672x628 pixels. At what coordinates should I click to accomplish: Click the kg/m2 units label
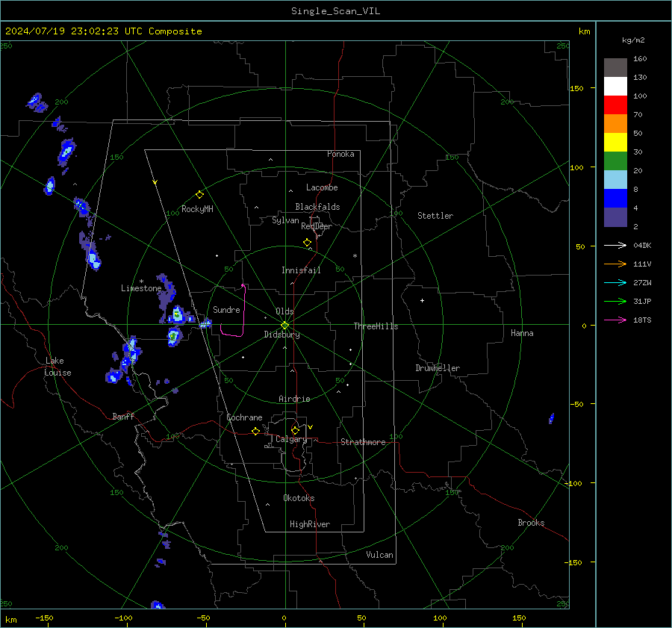tap(633, 40)
